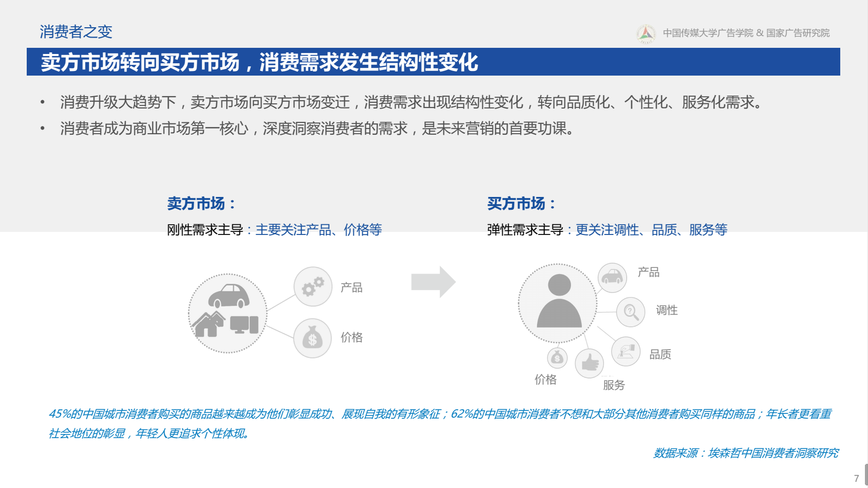Click the first bullet starting with 消费升级大趋势下
This screenshot has width=868, height=488.
tap(411, 102)
